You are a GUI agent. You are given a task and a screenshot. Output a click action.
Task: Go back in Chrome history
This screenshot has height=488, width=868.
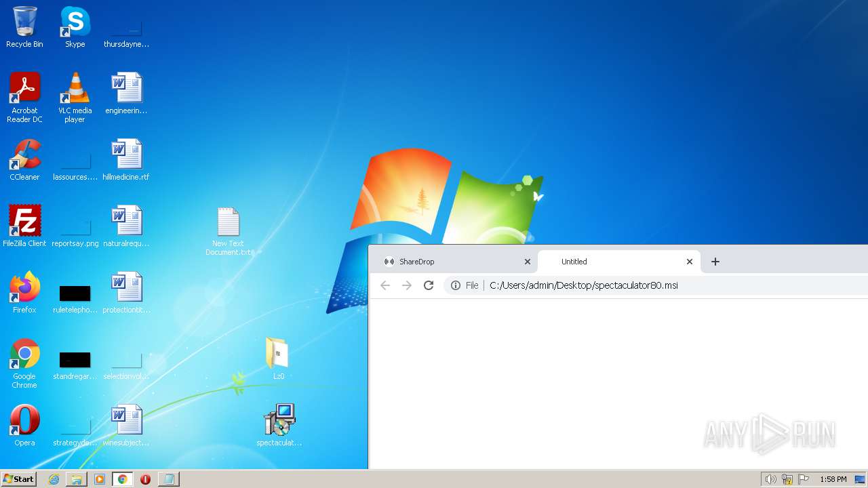coord(385,285)
